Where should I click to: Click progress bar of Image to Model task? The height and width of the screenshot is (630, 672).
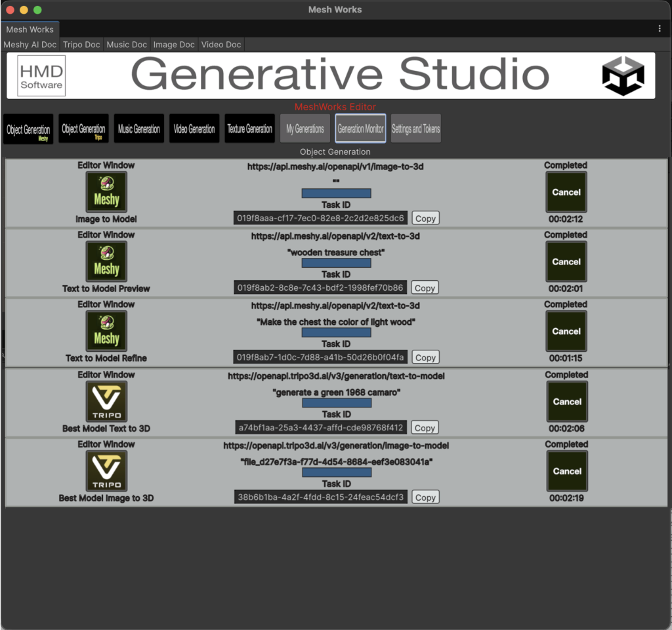pos(337,194)
